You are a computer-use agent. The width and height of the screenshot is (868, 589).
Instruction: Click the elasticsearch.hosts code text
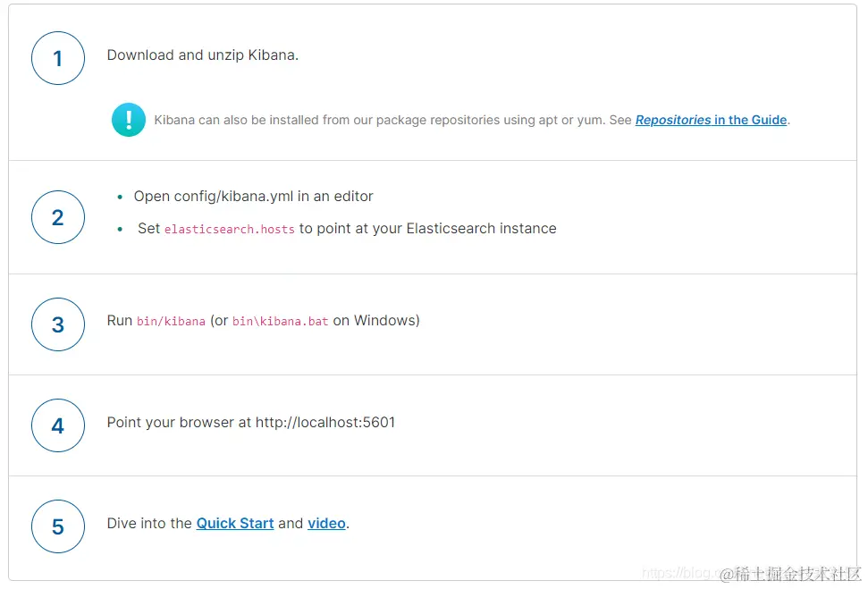229,229
